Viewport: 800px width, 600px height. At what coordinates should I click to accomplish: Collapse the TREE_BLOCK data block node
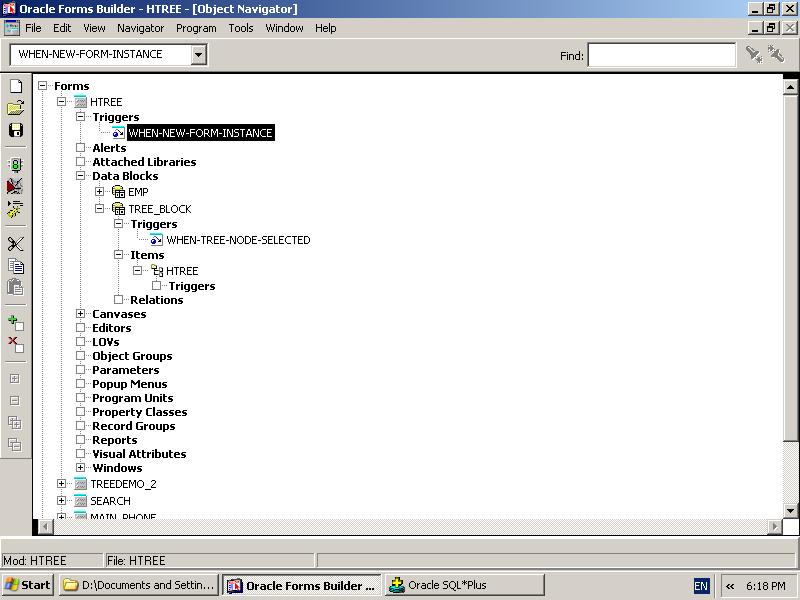click(100, 208)
